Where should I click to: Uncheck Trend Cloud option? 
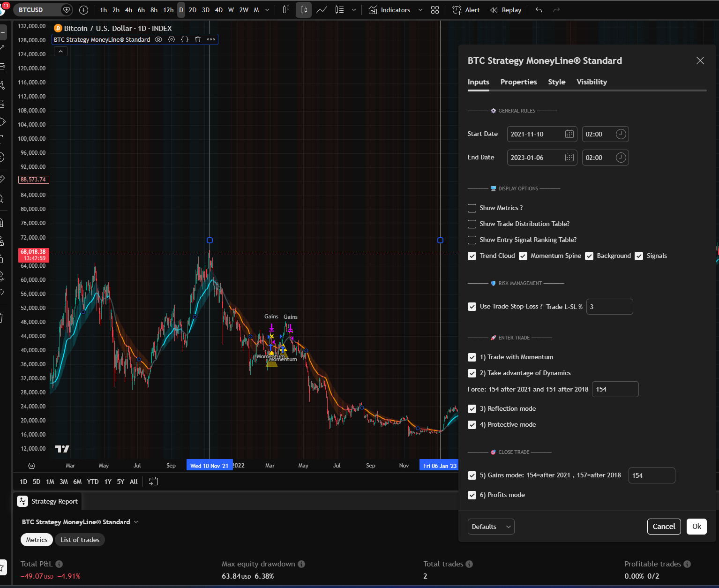[x=472, y=256]
